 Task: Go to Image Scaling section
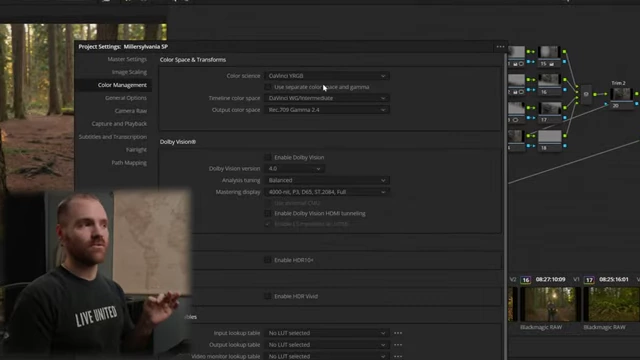[x=129, y=72]
